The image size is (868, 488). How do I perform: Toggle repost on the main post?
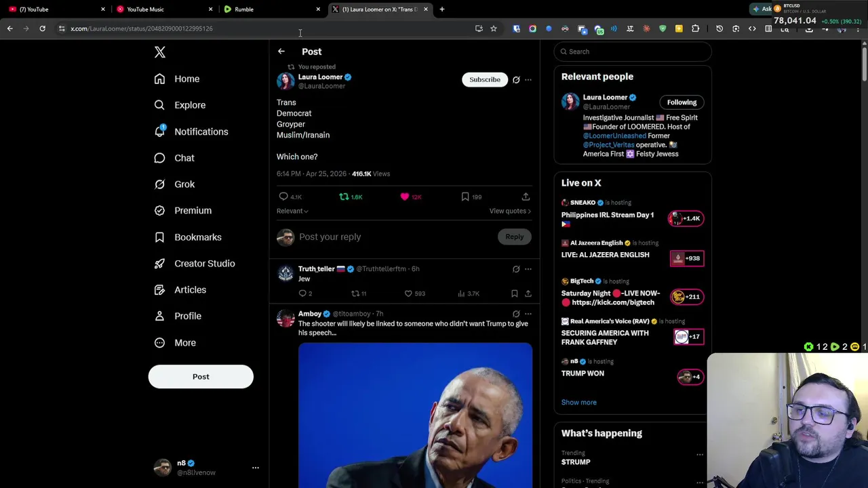344,197
